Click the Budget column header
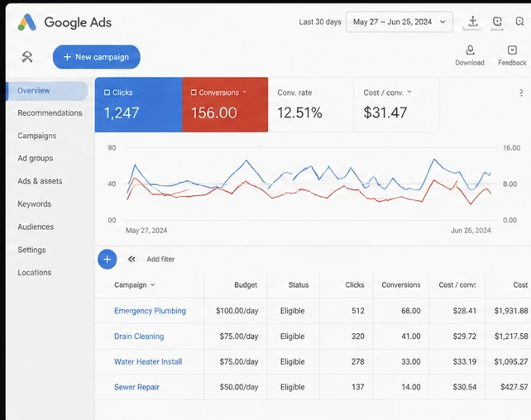This screenshot has height=420, width=531. click(246, 285)
